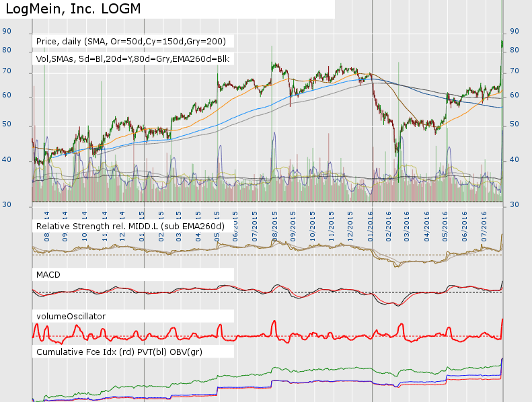Click the 40 value on left price axis
Screen dimensions: 532x402
[7, 159]
